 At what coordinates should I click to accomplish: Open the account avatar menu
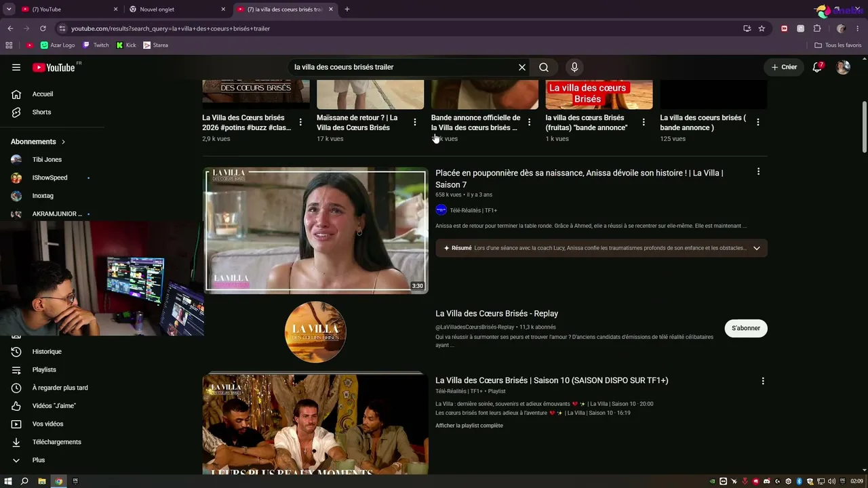pos(843,67)
